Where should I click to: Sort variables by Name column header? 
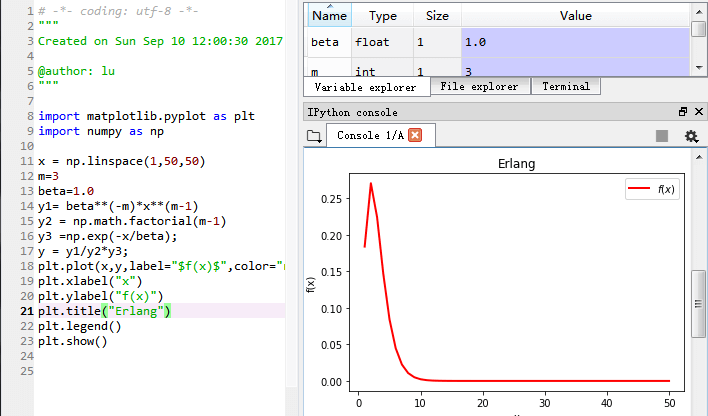(x=329, y=16)
